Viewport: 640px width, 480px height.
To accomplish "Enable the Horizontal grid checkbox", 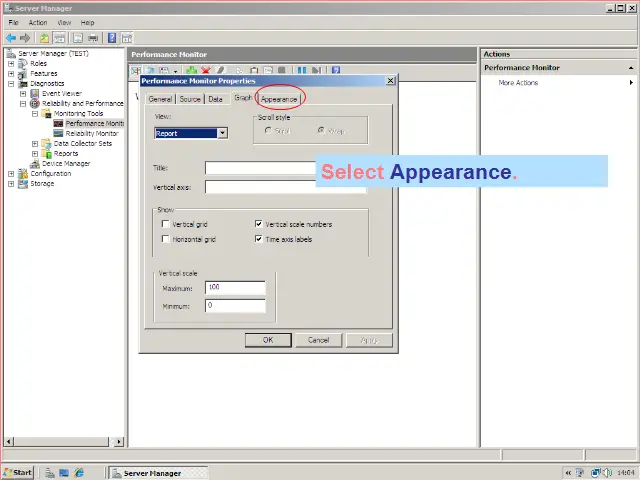I will (165, 239).
